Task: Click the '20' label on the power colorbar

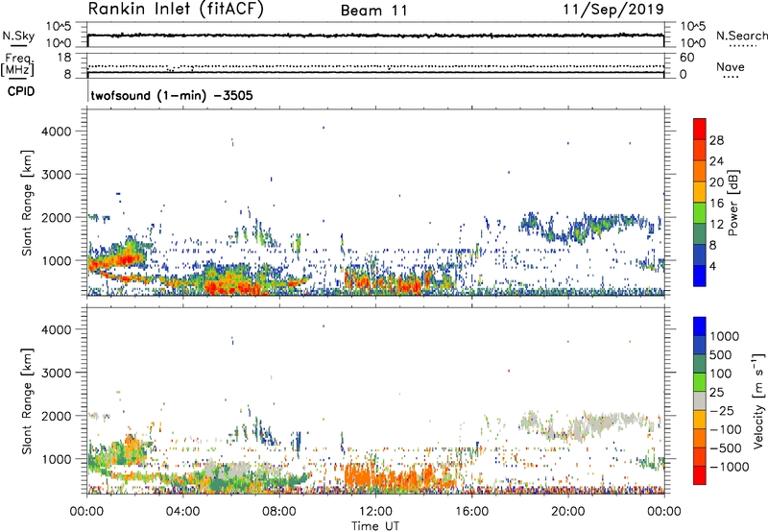Action: click(716, 182)
